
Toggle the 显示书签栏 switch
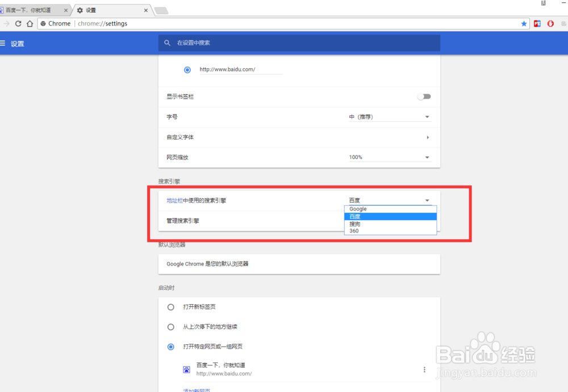tap(424, 96)
